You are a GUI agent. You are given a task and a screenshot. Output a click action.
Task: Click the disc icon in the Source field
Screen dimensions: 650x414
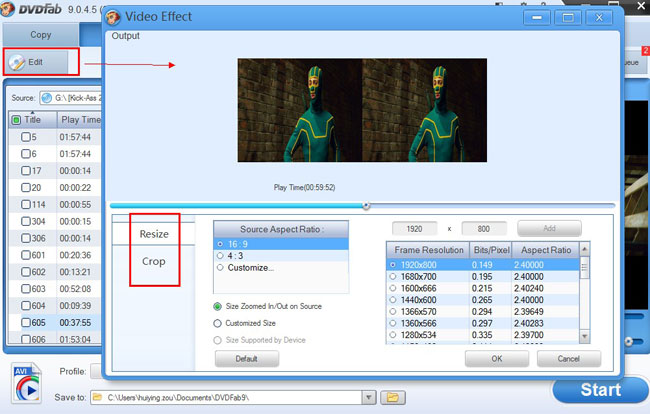coord(47,98)
